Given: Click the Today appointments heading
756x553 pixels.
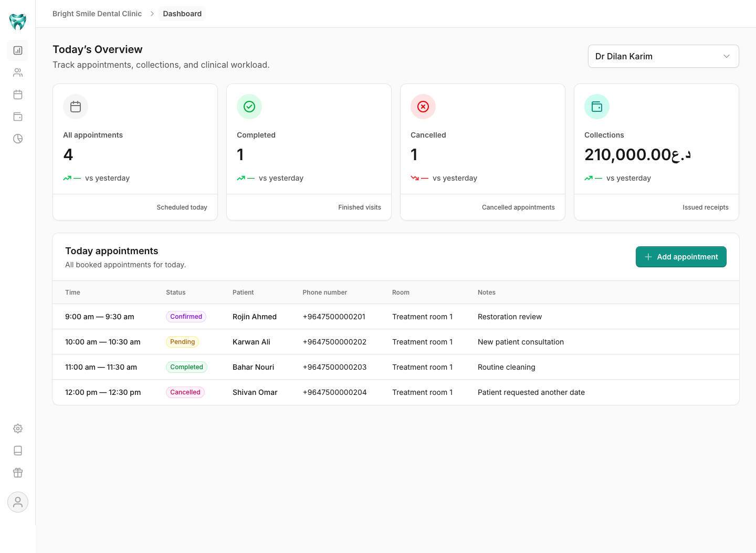Looking at the screenshot, I should click(x=112, y=251).
